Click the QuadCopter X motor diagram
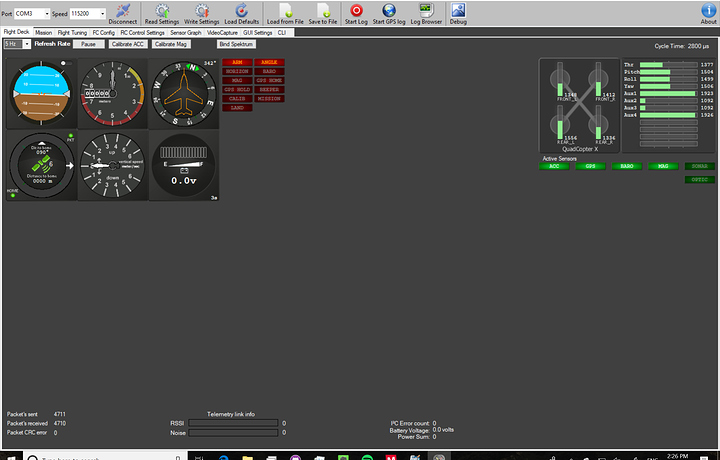The height and width of the screenshot is (460, 720). (x=579, y=106)
